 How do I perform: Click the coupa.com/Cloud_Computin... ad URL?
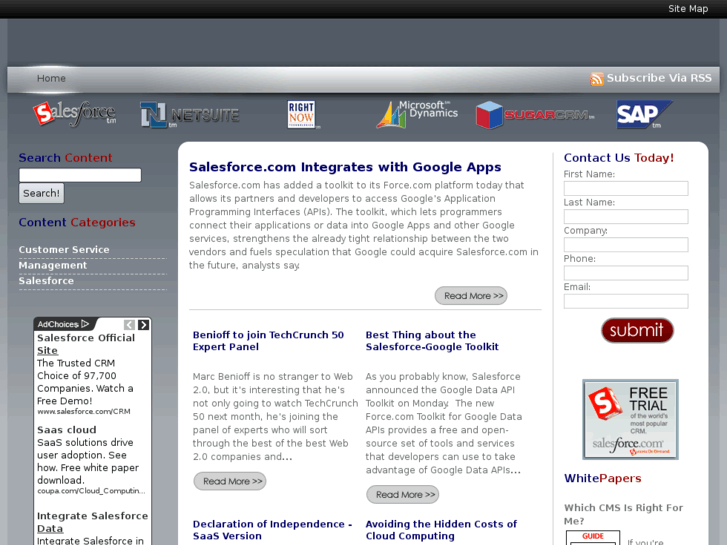point(91,491)
